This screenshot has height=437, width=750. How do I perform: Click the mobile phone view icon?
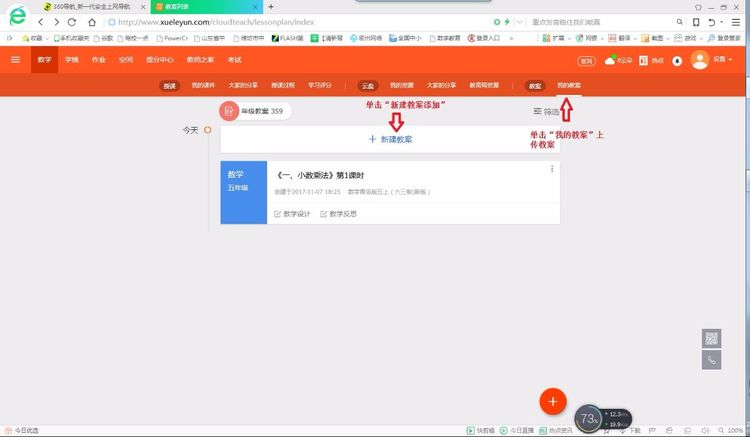(x=696, y=22)
